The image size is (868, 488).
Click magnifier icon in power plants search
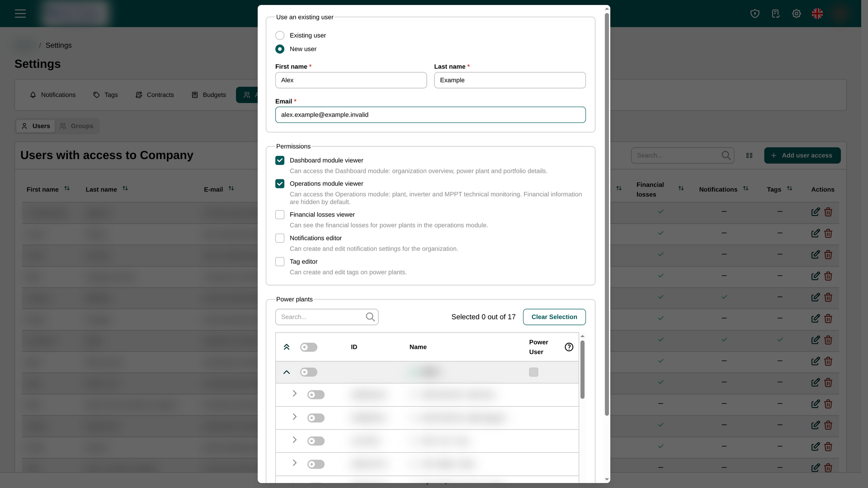(x=370, y=317)
